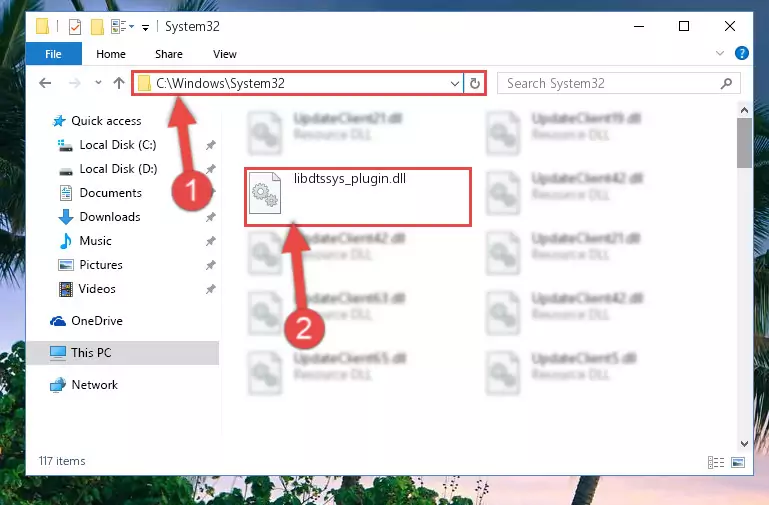The width and height of the screenshot is (769, 505).
Task: Open the Share ribbon tab
Action: (x=169, y=54)
